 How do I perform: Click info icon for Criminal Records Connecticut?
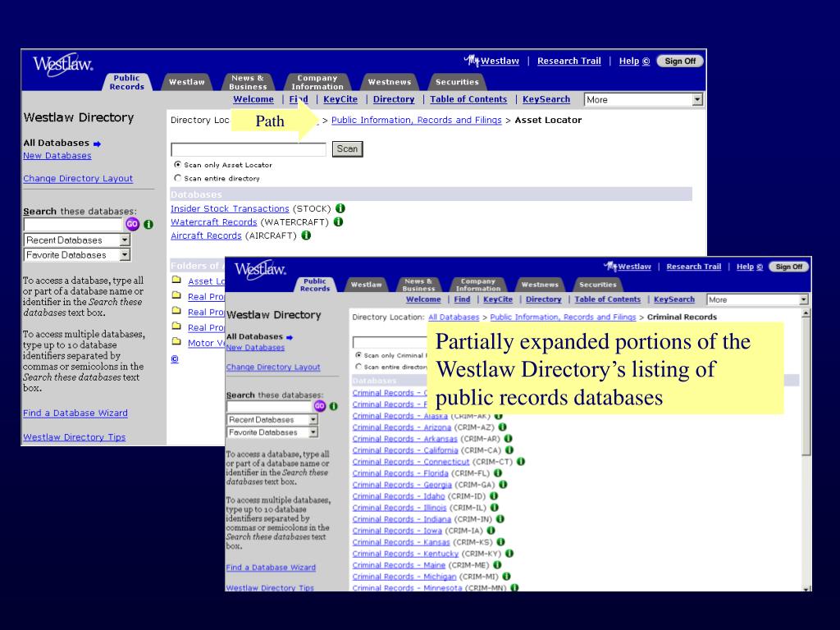click(x=521, y=461)
